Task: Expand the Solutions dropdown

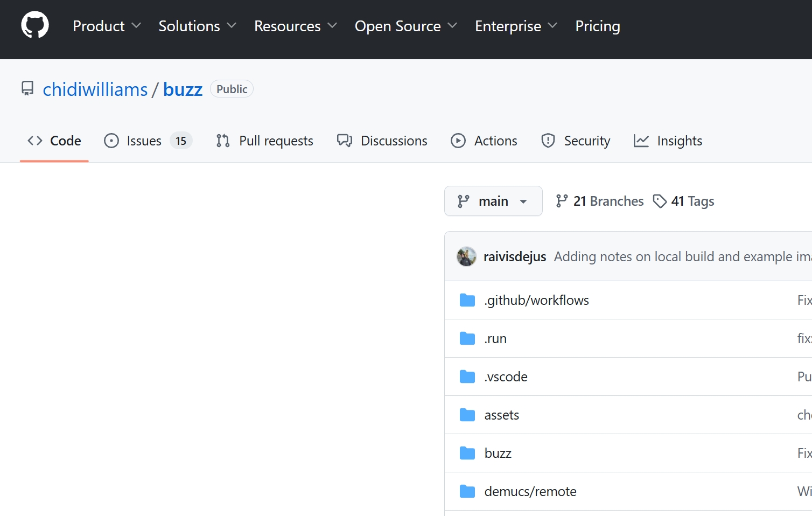Action: pyautogui.click(x=197, y=26)
